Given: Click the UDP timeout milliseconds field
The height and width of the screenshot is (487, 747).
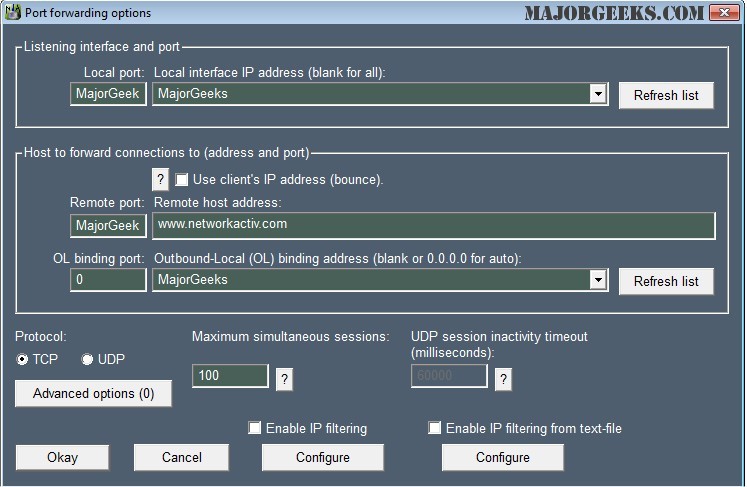Looking at the screenshot, I should coord(449,376).
